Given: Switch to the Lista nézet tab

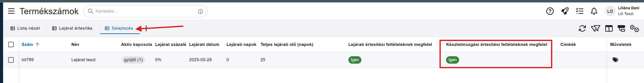Looking at the screenshot, I should click(x=25, y=28).
